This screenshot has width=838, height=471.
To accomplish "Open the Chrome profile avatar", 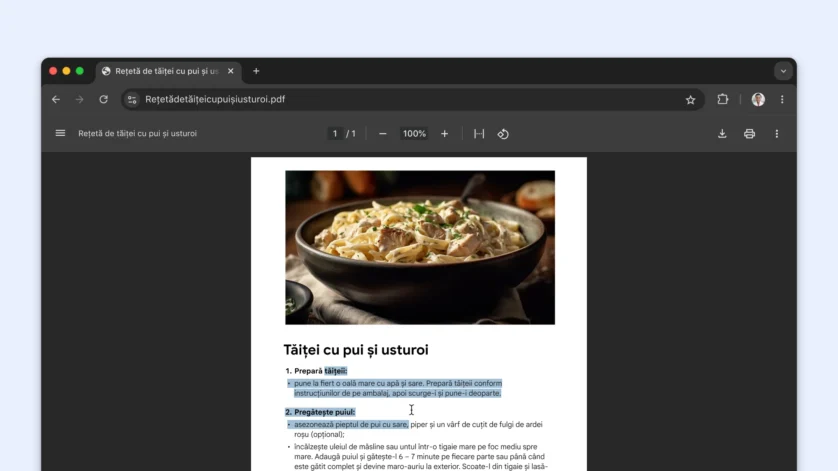I will coord(758,99).
